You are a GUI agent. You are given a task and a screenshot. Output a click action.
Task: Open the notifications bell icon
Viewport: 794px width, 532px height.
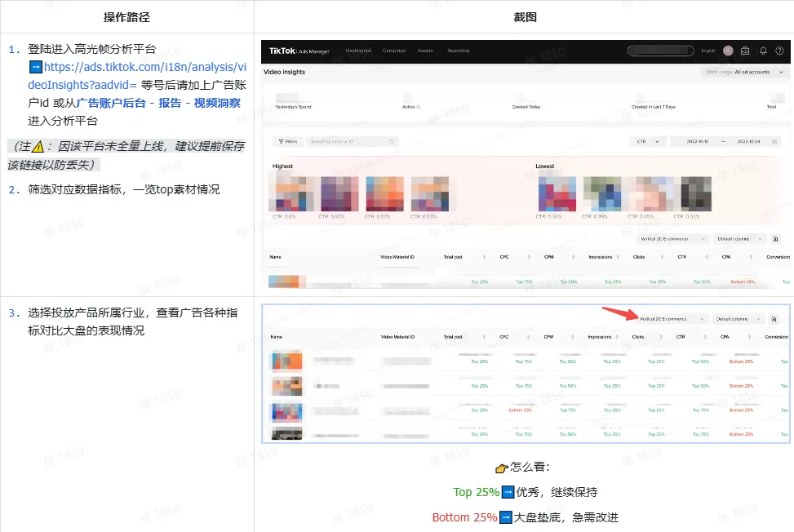pos(763,51)
